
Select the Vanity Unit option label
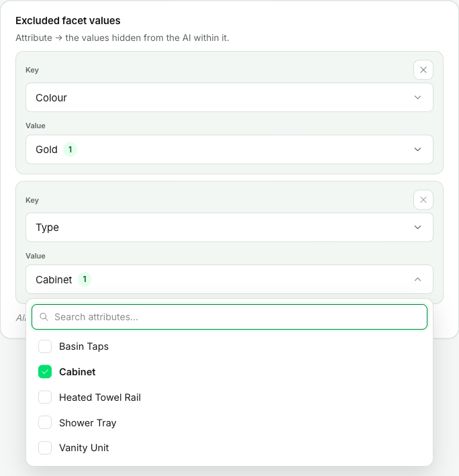84,448
